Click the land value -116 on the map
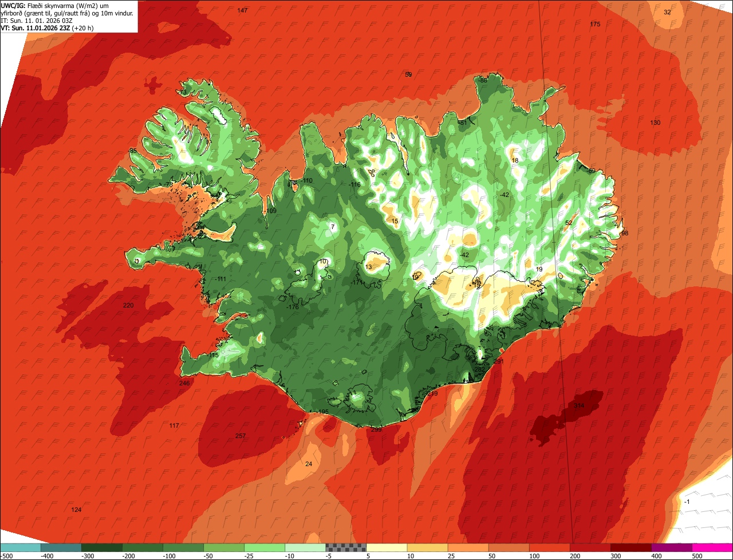 click(355, 184)
